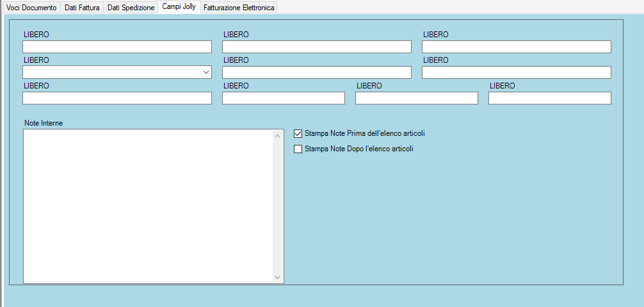Click the first LIBERO field in third row
Screen dimensions: 644x307
(117, 98)
